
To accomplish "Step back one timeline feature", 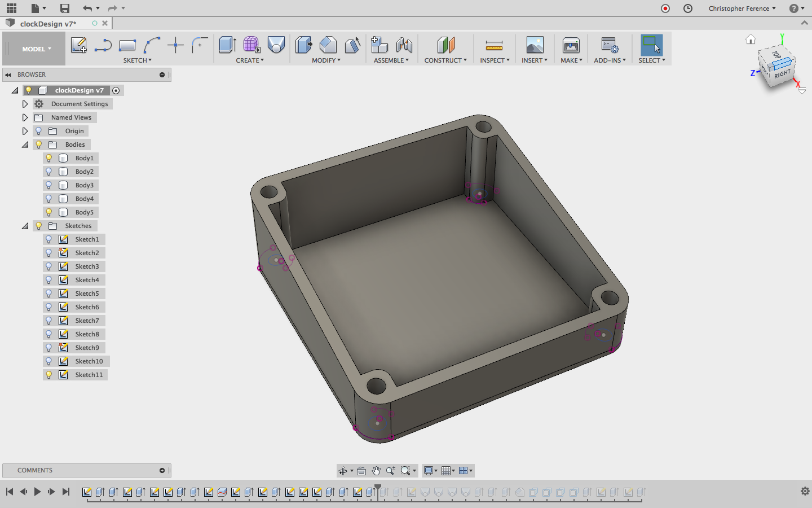I will tap(23, 492).
